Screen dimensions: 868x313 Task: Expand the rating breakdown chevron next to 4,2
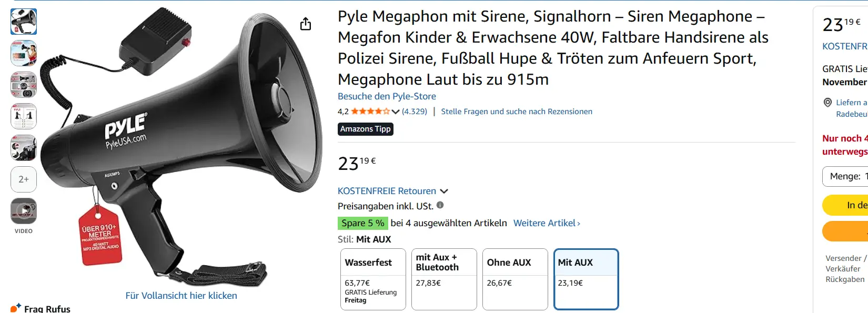point(396,112)
